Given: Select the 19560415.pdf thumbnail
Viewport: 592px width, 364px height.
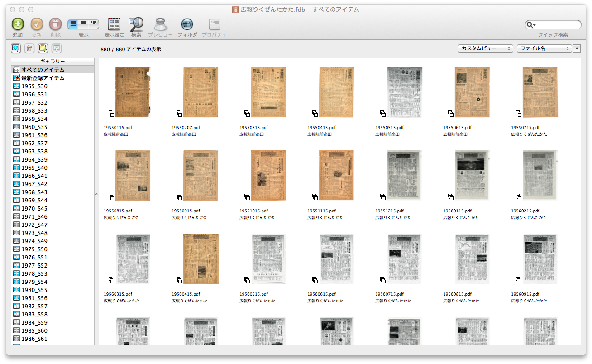Looking at the screenshot, I should pos(201,259).
